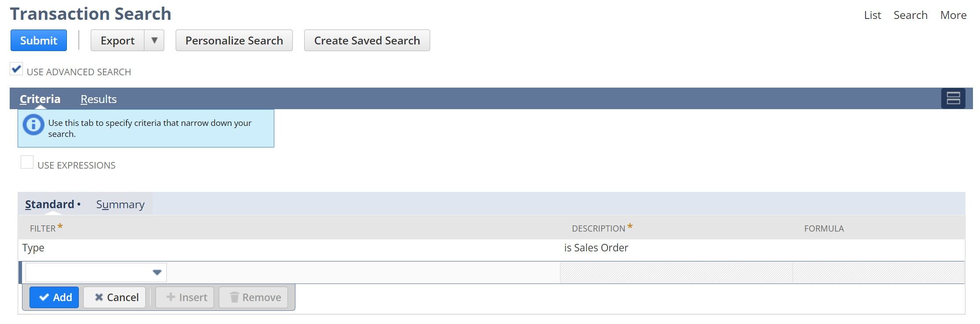
Task: Click the Submit button
Action: point(38,40)
